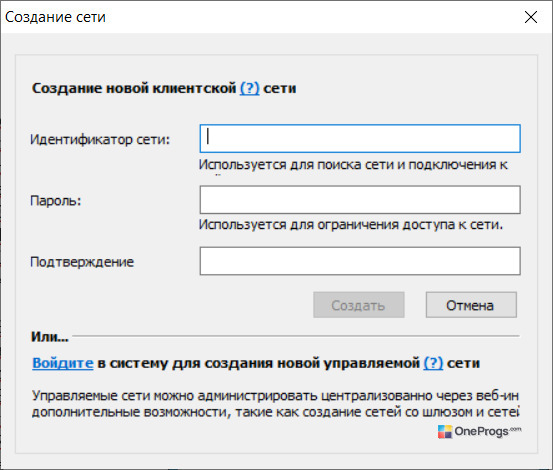Click the hint about ограничения доступа к сети
The image size is (553, 470).
click(x=351, y=225)
